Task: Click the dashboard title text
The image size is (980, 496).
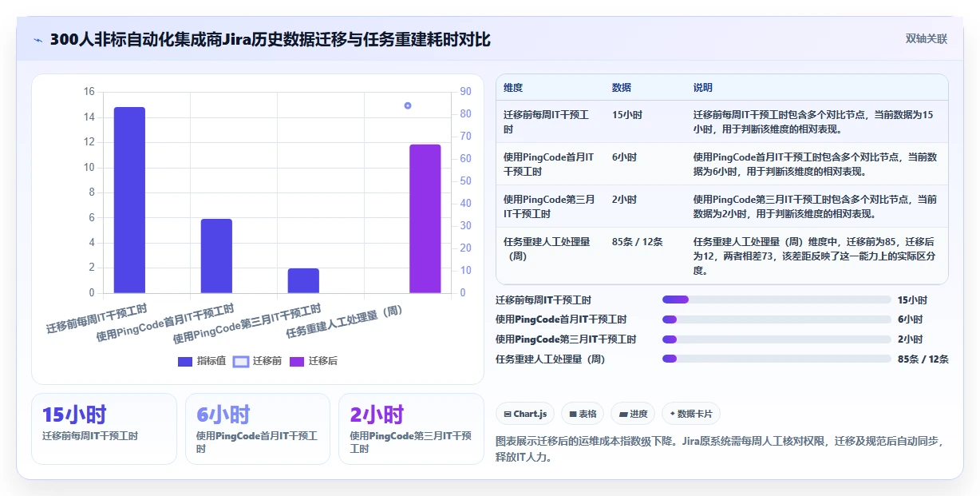Action: 270,39
